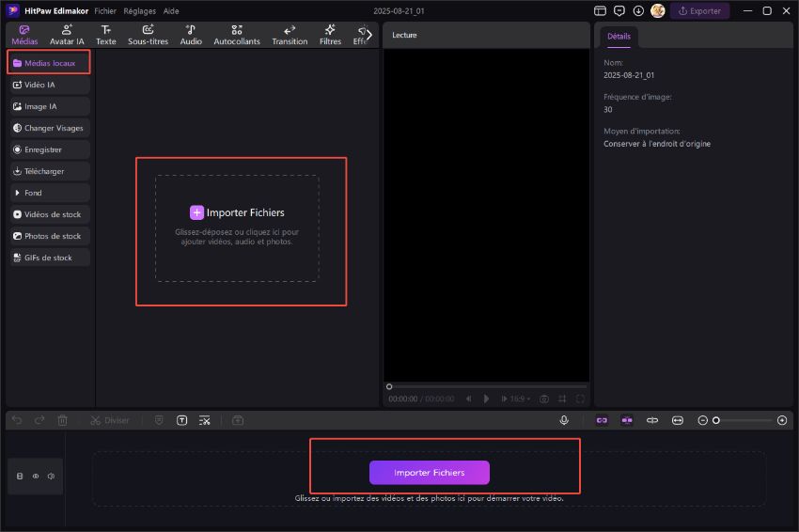
Task: Open the Vidéo IA panel
Action: (49, 85)
